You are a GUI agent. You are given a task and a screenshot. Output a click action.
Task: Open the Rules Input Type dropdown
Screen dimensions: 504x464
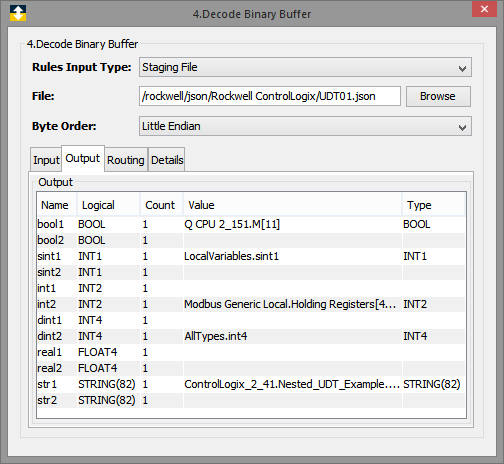305,67
